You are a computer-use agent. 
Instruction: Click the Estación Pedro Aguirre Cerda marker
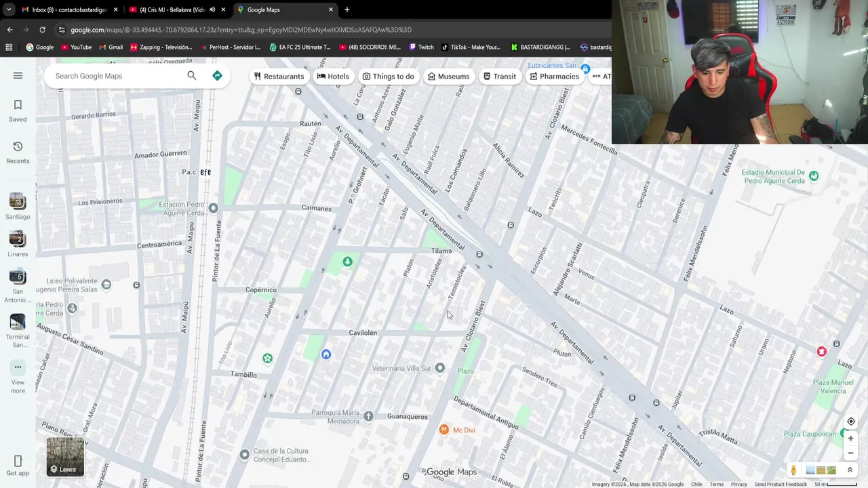[x=213, y=207]
